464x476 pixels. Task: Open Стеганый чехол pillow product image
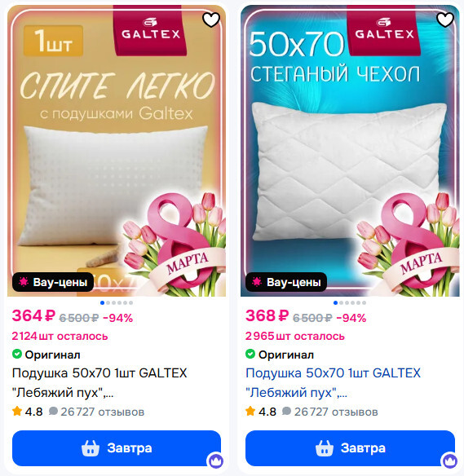tap(350, 151)
